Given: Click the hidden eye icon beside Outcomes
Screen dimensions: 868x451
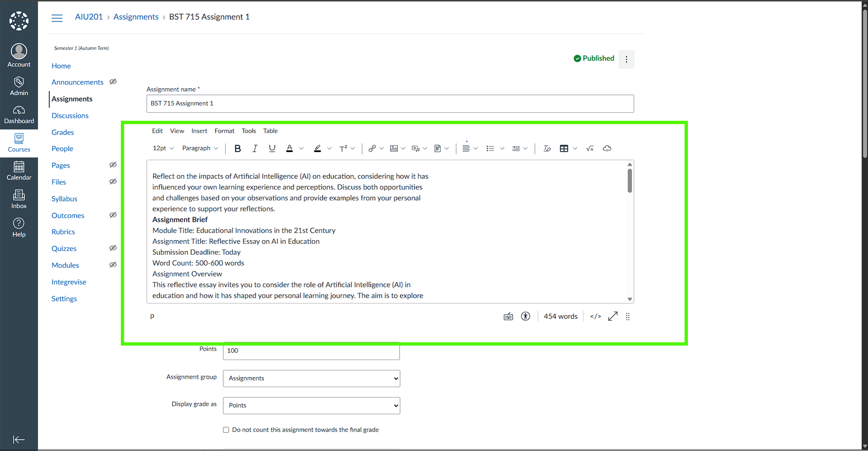Looking at the screenshot, I should [x=113, y=215].
